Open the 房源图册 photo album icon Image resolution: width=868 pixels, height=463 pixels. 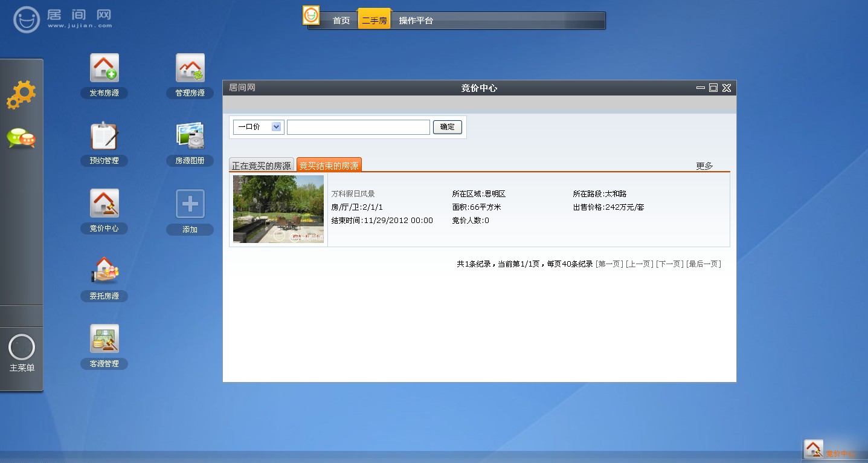pos(190,136)
